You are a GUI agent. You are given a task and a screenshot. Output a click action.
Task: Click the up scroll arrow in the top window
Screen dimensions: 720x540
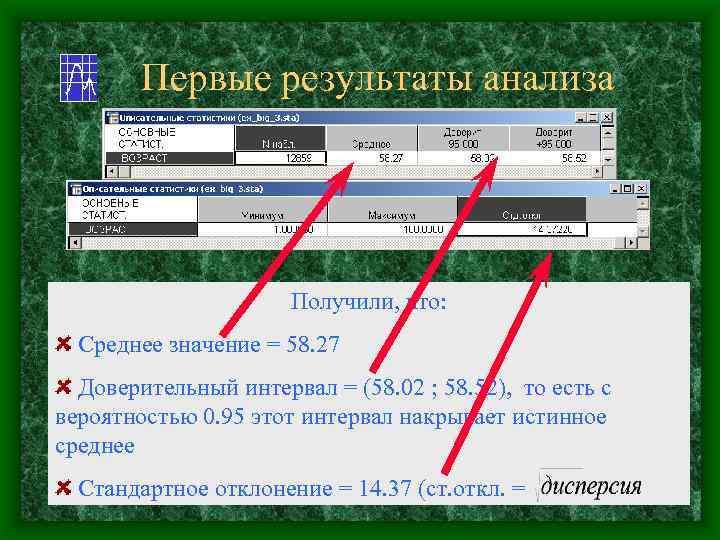[x=608, y=133]
